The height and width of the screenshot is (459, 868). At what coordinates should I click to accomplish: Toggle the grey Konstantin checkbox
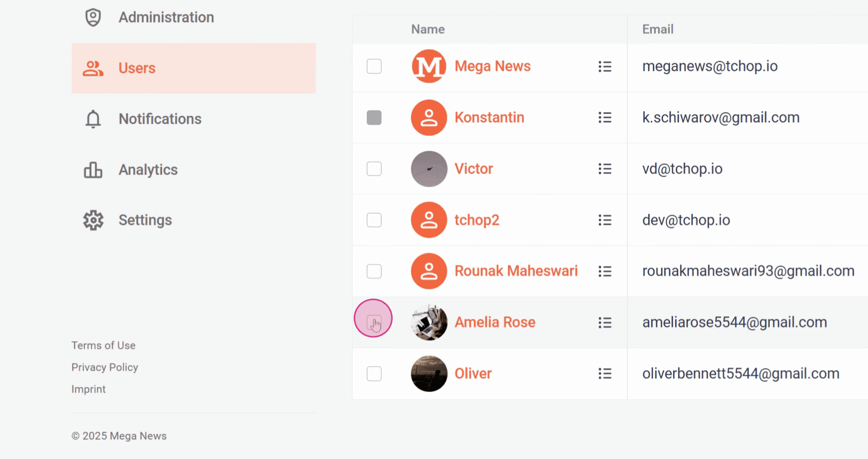tap(374, 118)
